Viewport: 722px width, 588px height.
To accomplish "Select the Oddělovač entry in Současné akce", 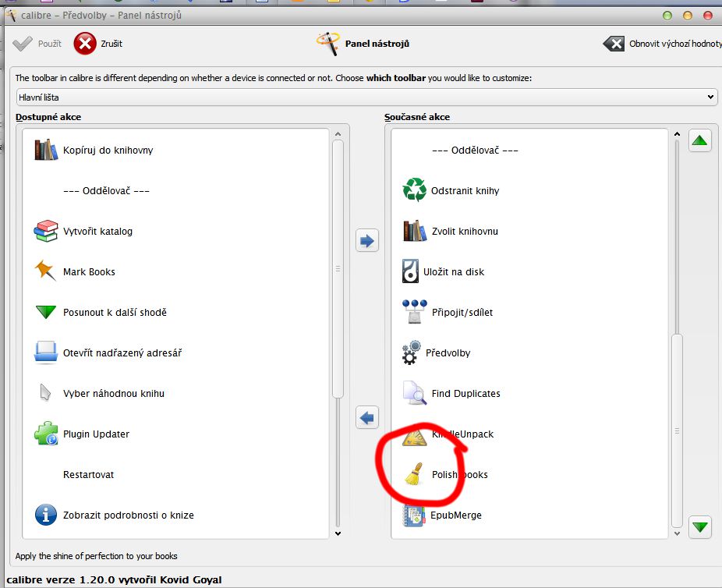I will 475,150.
